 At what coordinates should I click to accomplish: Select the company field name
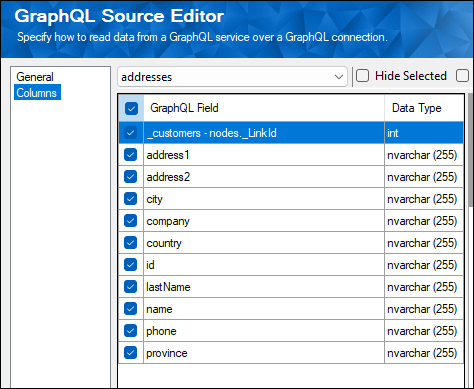264,221
